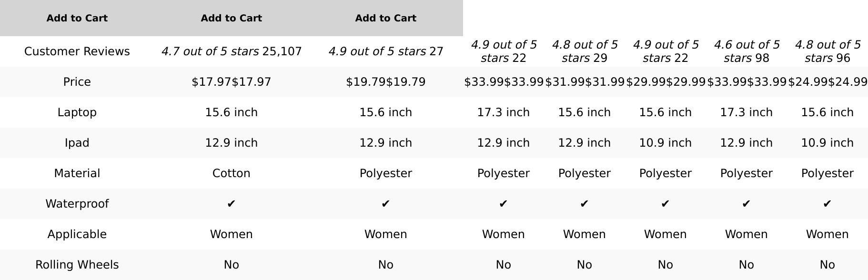Click the Waterproof checkmark under the $24.99 product

point(828,204)
